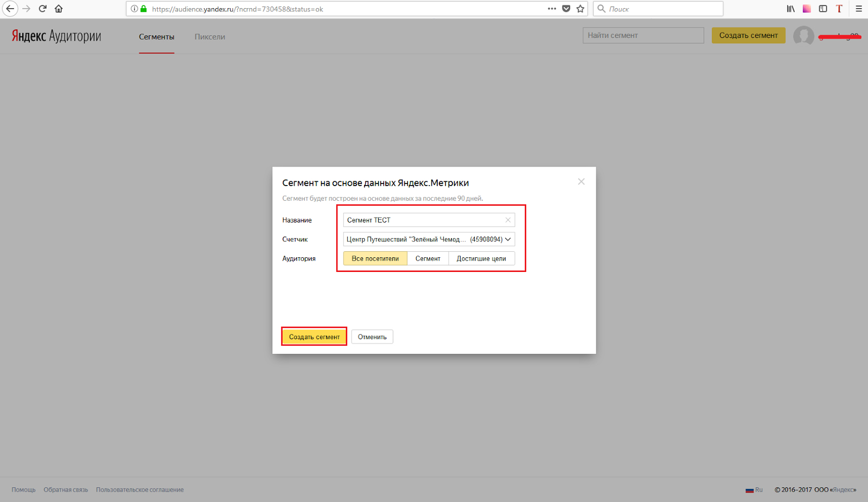Open the browser home page icon

[59, 9]
